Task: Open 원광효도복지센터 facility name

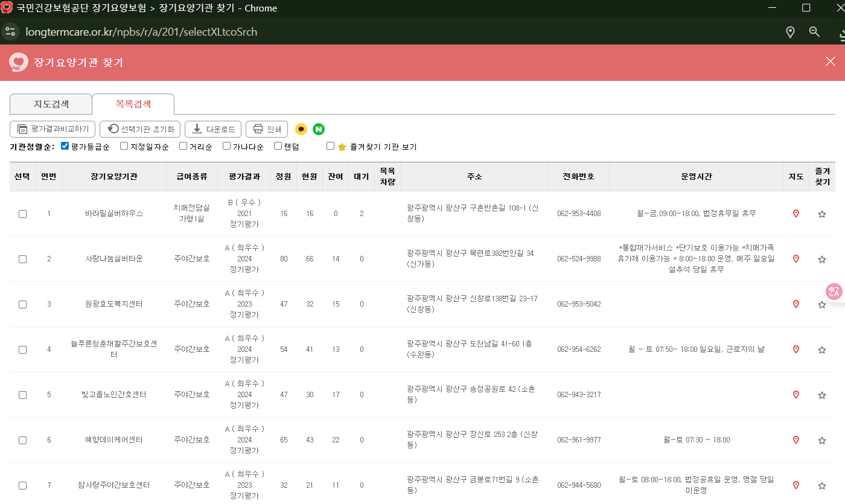Action: (x=114, y=304)
